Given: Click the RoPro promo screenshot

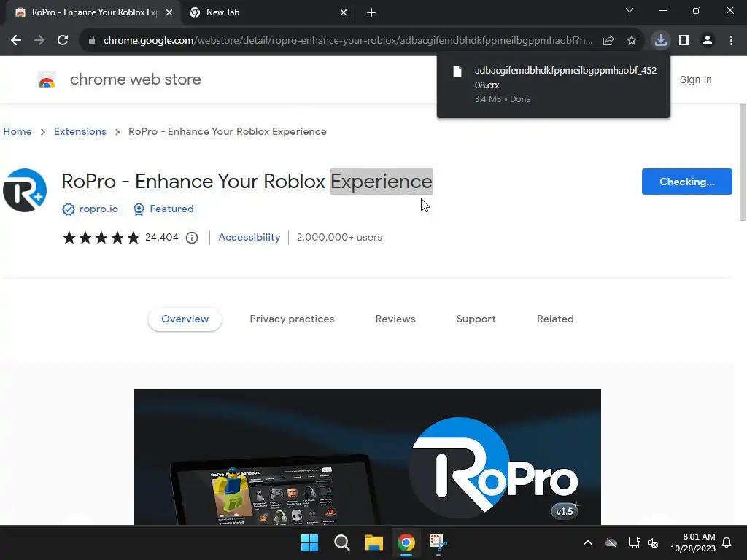Looking at the screenshot, I should pos(368,457).
